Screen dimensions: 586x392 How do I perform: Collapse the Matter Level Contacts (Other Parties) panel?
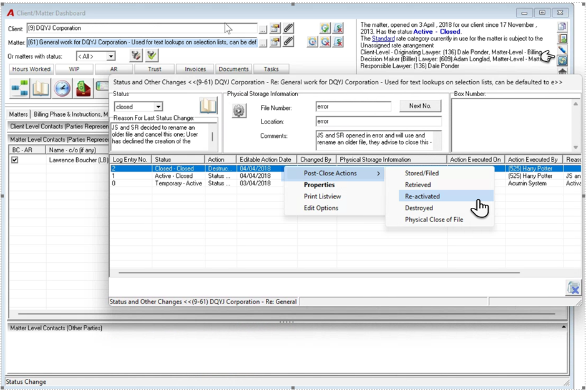point(563,327)
